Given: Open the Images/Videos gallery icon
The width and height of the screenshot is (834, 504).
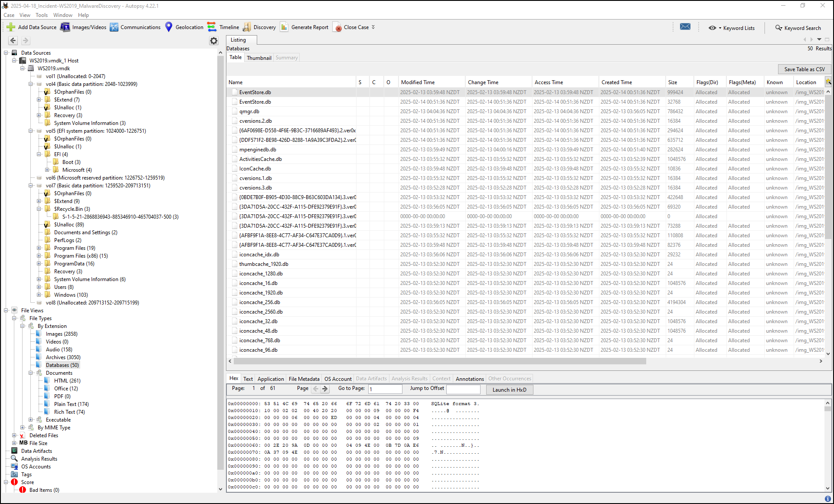Looking at the screenshot, I should tap(65, 27).
